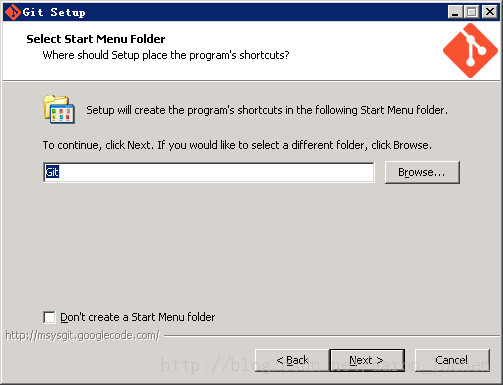Cancel the Git installation
This screenshot has width=503, height=385.
tap(452, 360)
